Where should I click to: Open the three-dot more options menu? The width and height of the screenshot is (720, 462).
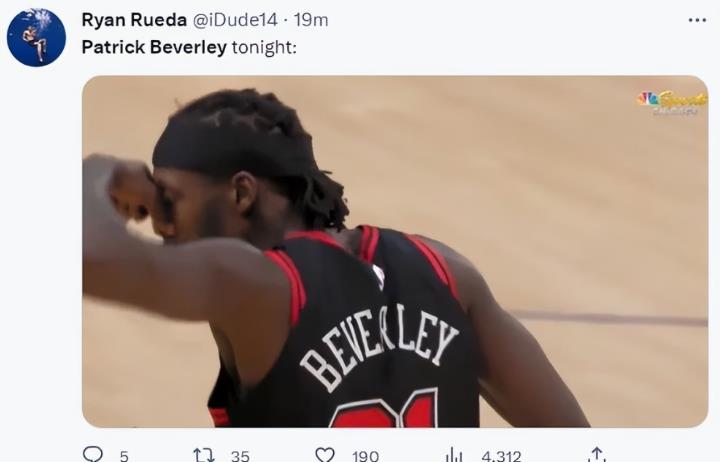[x=698, y=20]
